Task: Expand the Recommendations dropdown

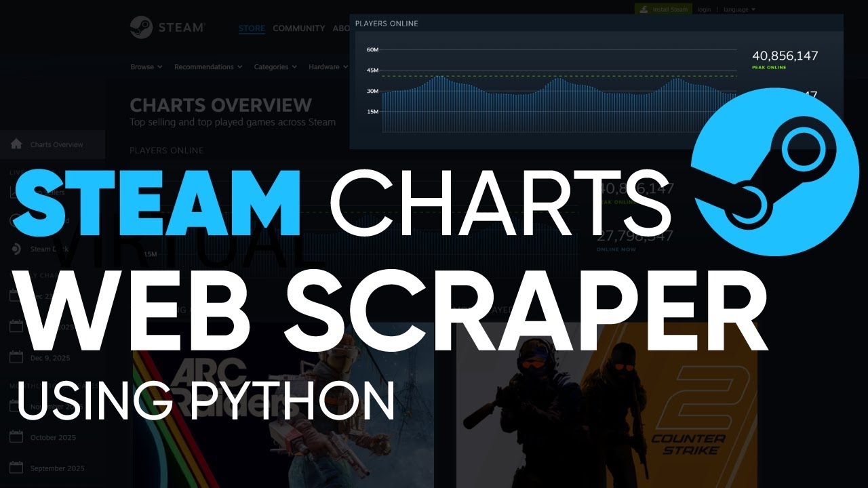Action: (x=208, y=67)
